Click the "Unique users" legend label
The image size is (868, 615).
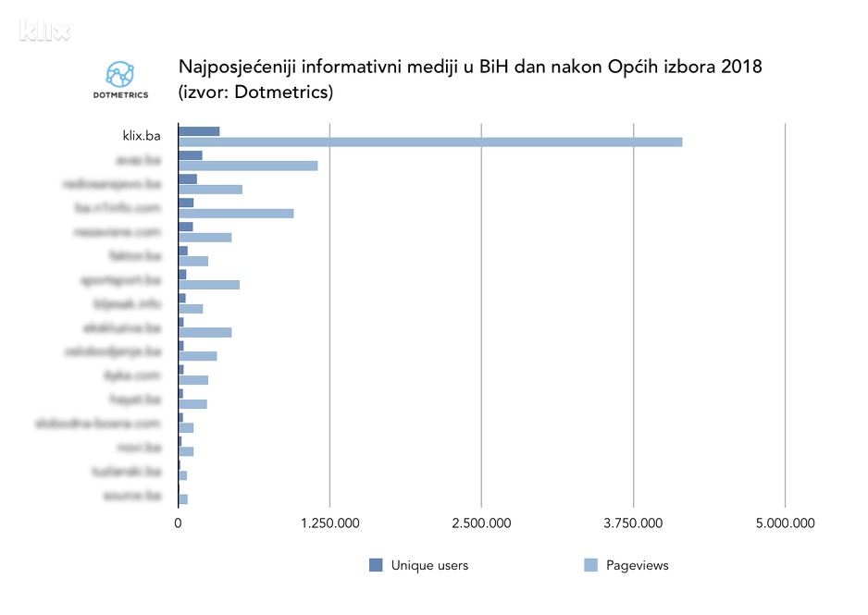[x=429, y=565]
